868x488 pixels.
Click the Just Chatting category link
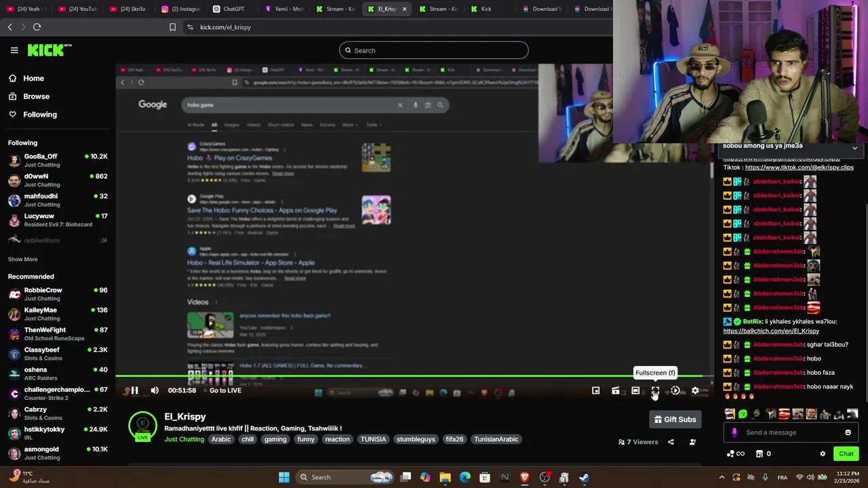click(184, 439)
